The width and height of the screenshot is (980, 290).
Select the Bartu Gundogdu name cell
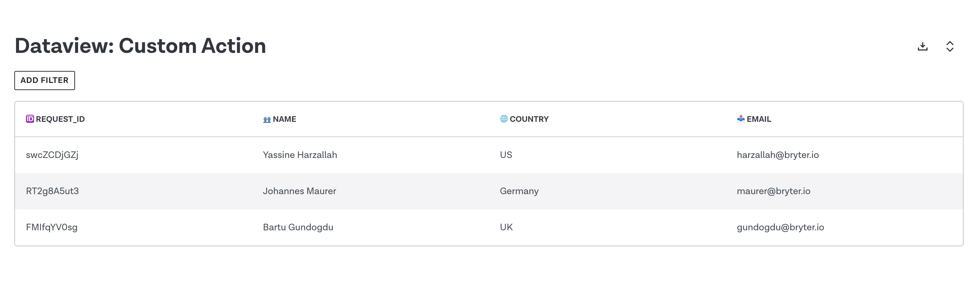point(298,227)
